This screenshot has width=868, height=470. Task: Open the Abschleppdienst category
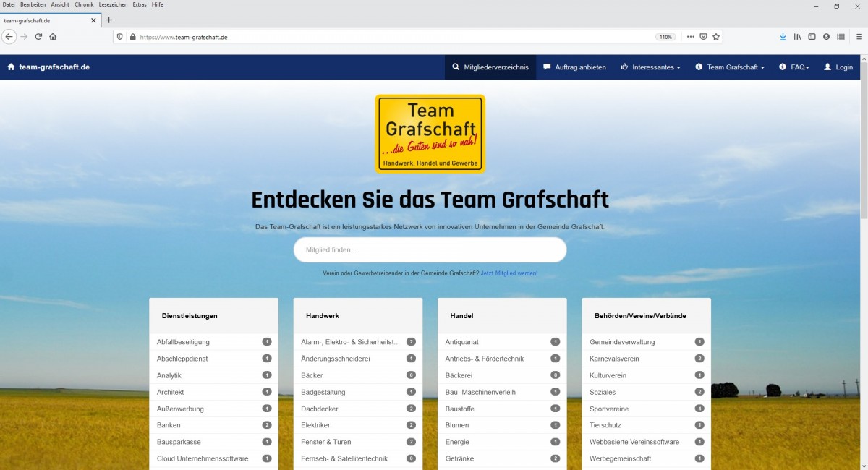pos(213,359)
